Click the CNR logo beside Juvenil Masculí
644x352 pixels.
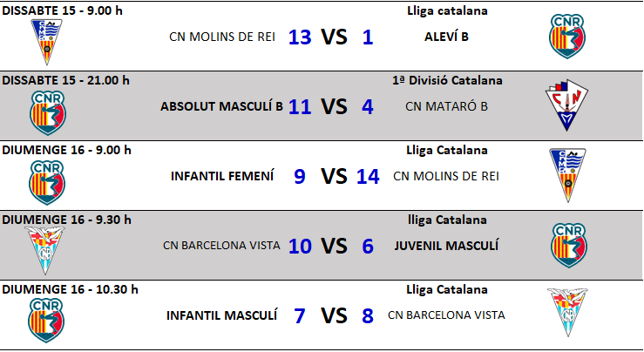click(566, 245)
